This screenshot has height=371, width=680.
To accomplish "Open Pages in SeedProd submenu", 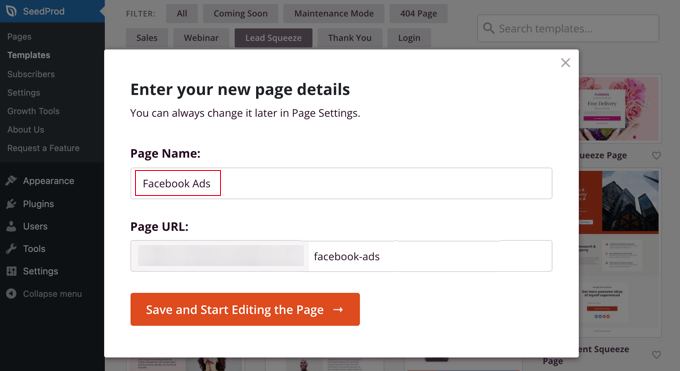I will [x=19, y=36].
